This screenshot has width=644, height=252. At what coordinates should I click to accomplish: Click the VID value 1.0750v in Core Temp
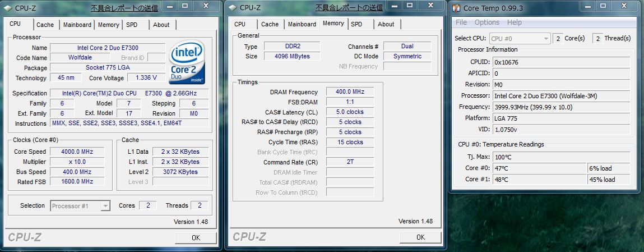561,130
